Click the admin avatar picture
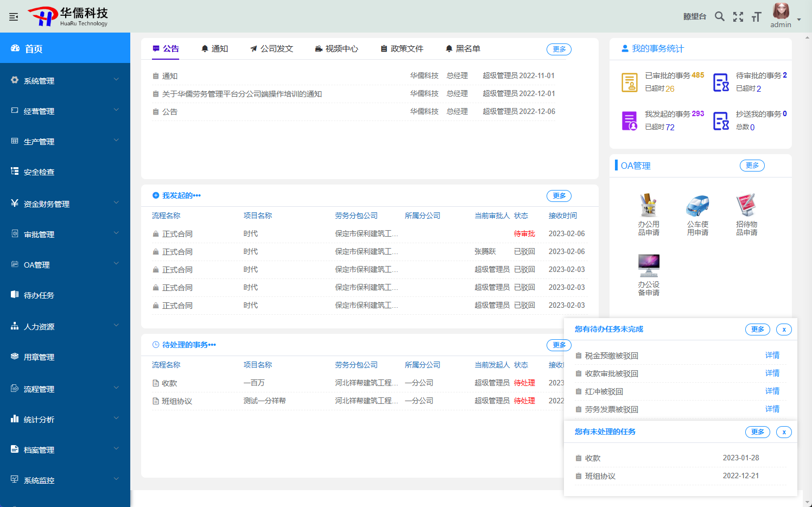This screenshot has width=812, height=507. tap(781, 11)
